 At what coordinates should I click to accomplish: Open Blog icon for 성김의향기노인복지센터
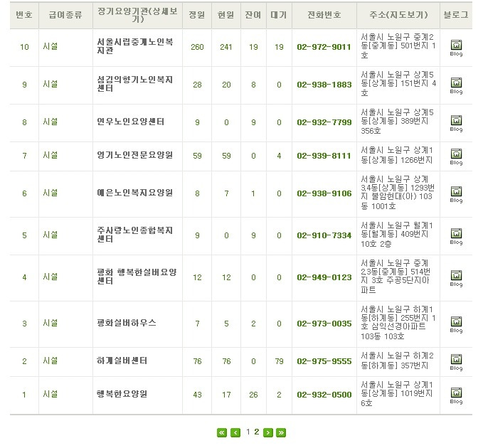pyautogui.click(x=456, y=85)
